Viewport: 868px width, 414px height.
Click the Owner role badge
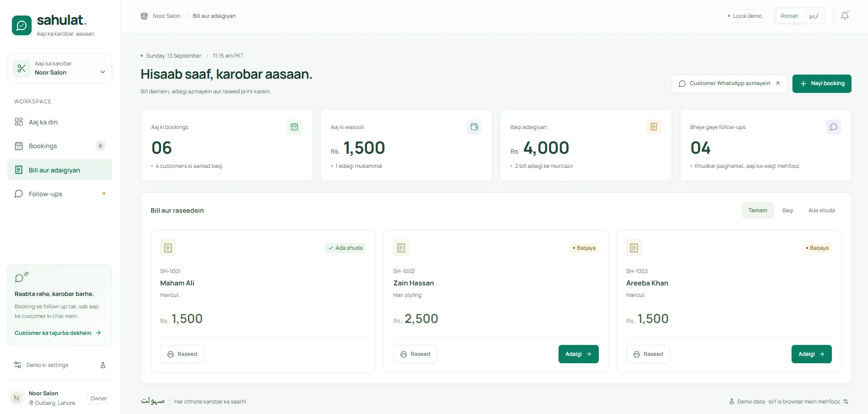coord(99,398)
